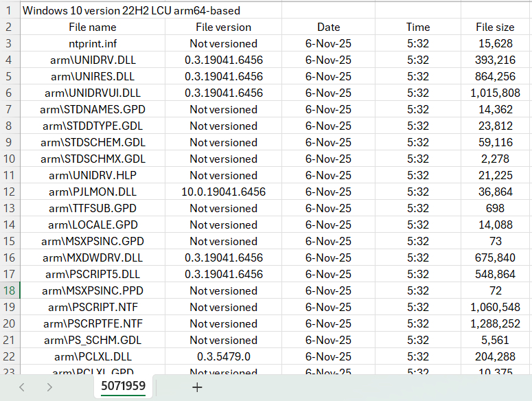This screenshot has height=401, width=532.
Task: Select cell 'arm\UNIDRVUI.DLL'
Action: point(93,93)
